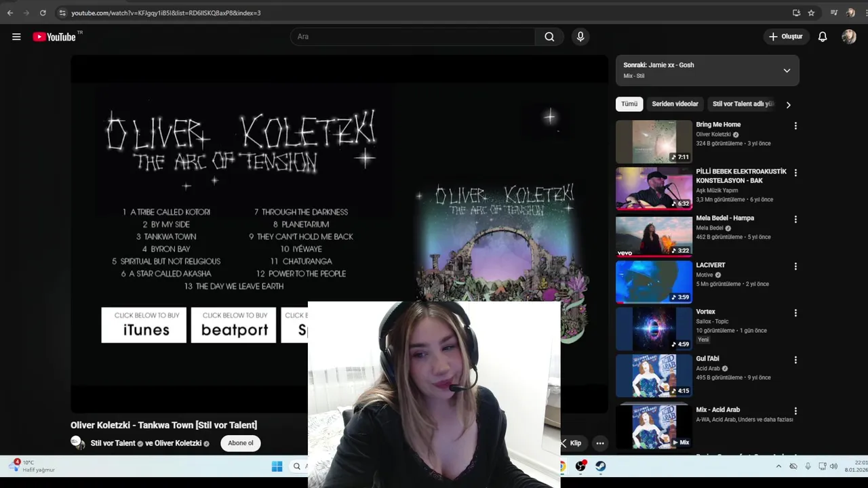Select the Seriden videolar filter chip

tap(675, 104)
